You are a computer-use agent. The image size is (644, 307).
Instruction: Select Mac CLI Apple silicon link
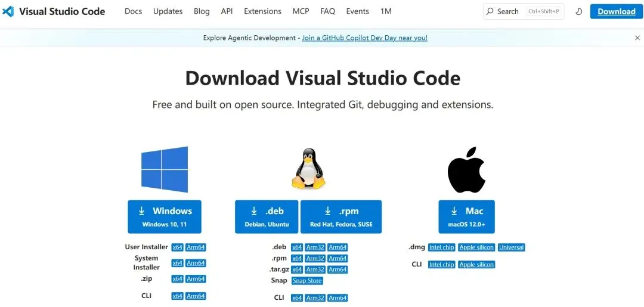476,264
